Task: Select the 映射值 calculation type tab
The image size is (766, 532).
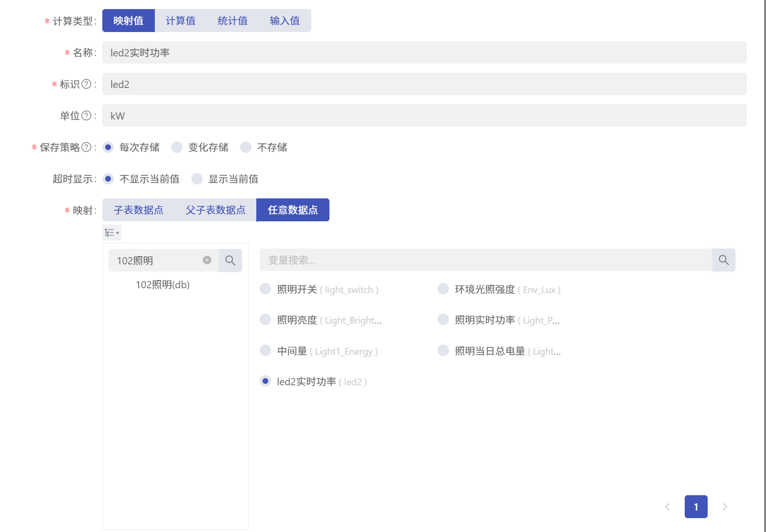Action: (128, 21)
